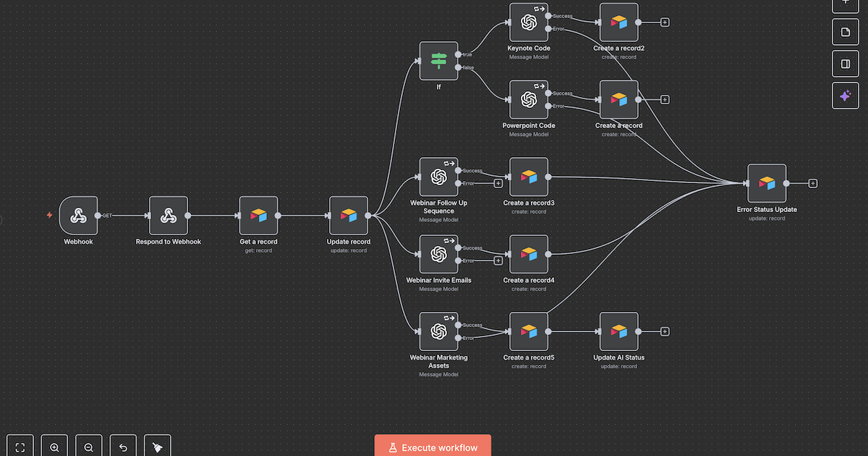Zoom in on the canvas
Screen dimensions: 868x456
pyautogui.click(x=54, y=447)
